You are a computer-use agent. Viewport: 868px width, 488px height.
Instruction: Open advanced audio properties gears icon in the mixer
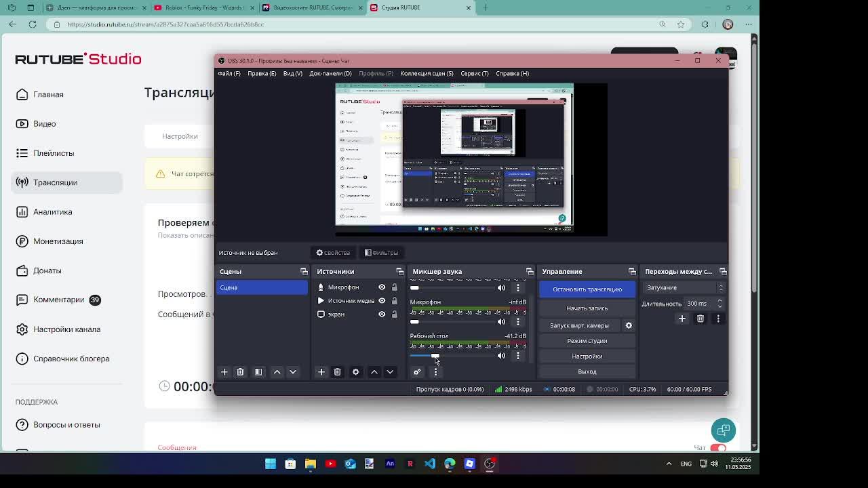point(417,372)
